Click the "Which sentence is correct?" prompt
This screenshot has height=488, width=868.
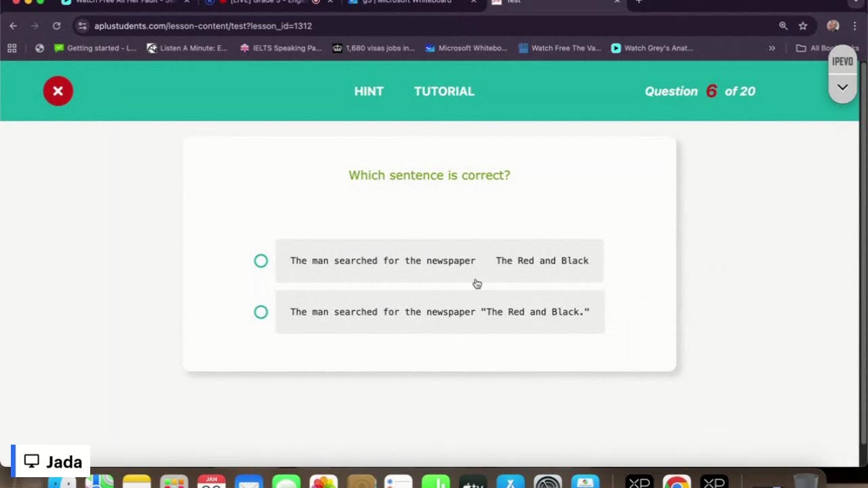[429, 175]
